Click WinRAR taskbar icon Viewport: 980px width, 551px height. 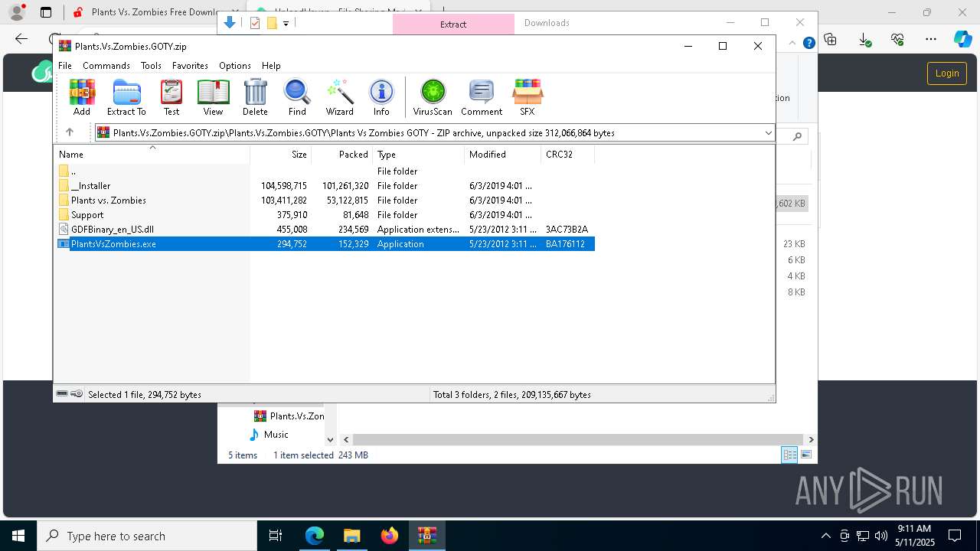coord(426,536)
